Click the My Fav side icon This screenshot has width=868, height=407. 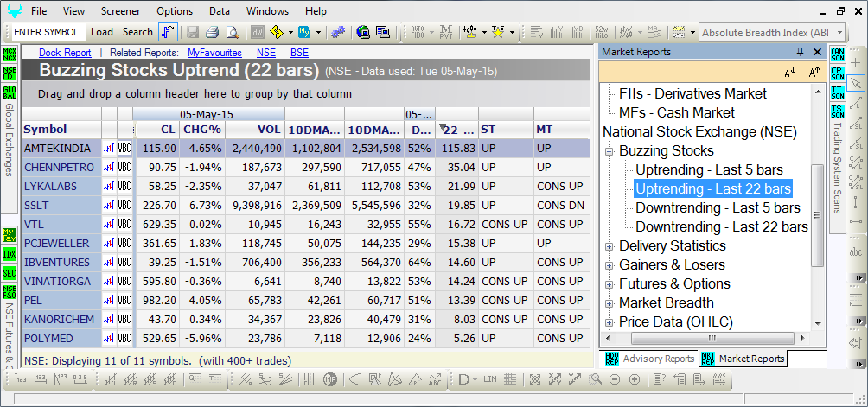tap(10, 234)
